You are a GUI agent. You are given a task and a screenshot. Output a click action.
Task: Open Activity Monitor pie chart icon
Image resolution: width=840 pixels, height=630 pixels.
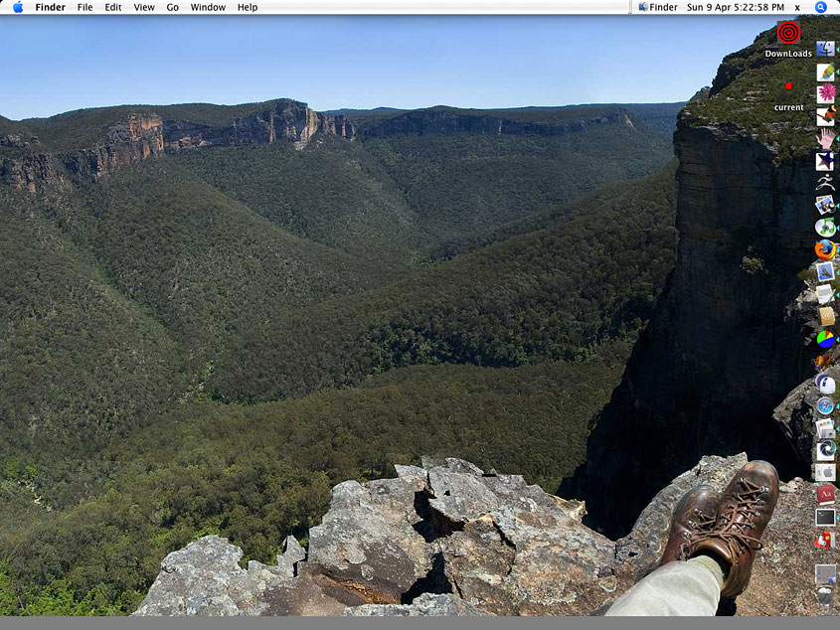tap(825, 339)
